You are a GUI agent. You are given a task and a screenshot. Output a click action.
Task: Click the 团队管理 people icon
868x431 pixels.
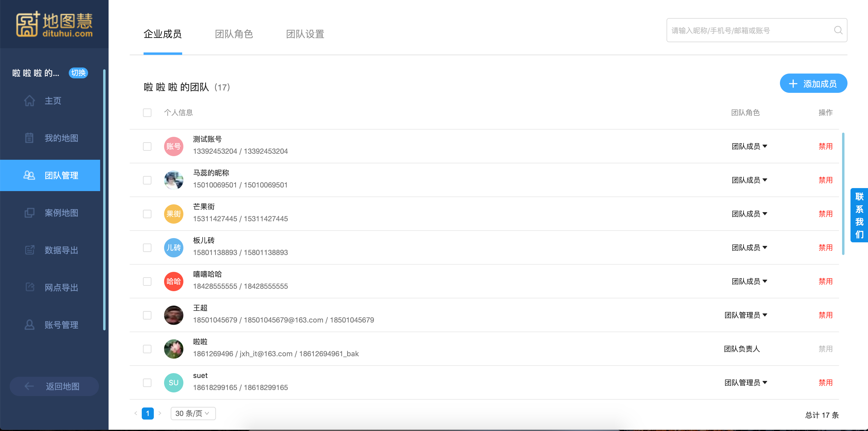click(29, 175)
